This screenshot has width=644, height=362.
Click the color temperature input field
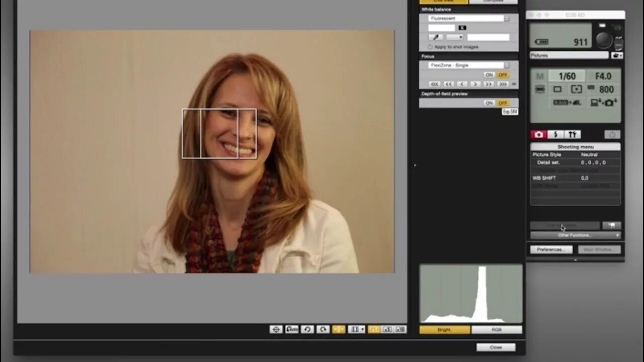[441, 28]
